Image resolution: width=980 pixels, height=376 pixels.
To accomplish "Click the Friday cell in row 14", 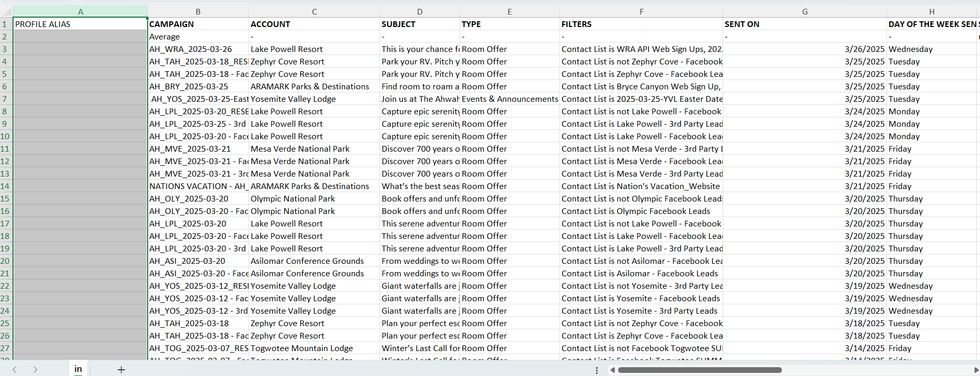I will click(x=932, y=186).
